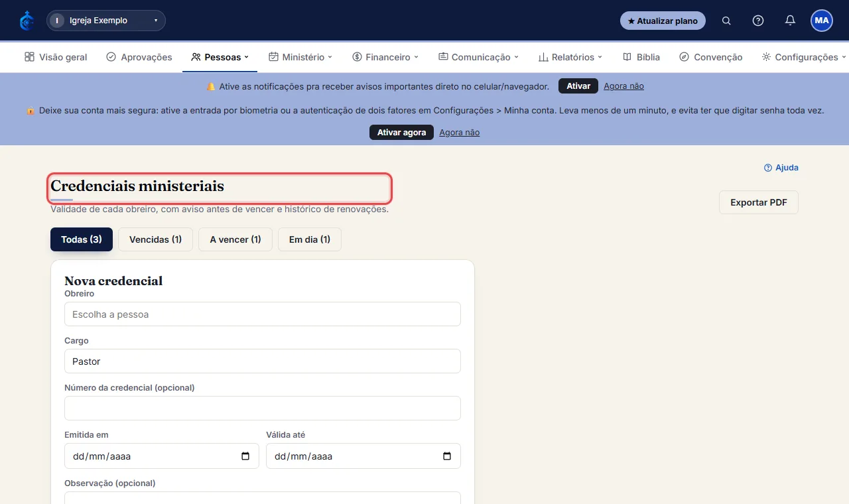Go to Visão geral
The width and height of the screenshot is (849, 504).
[56, 57]
